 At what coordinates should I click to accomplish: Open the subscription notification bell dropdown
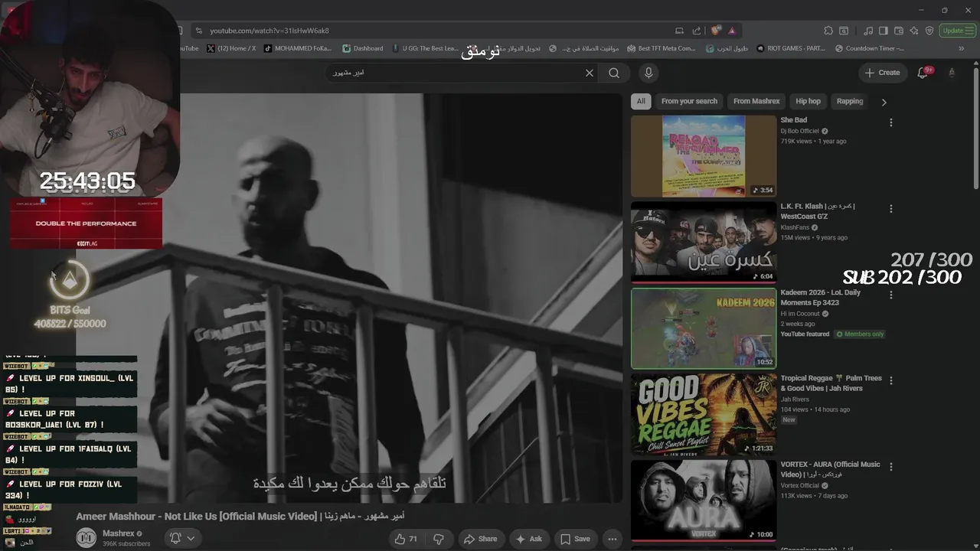coord(182,538)
